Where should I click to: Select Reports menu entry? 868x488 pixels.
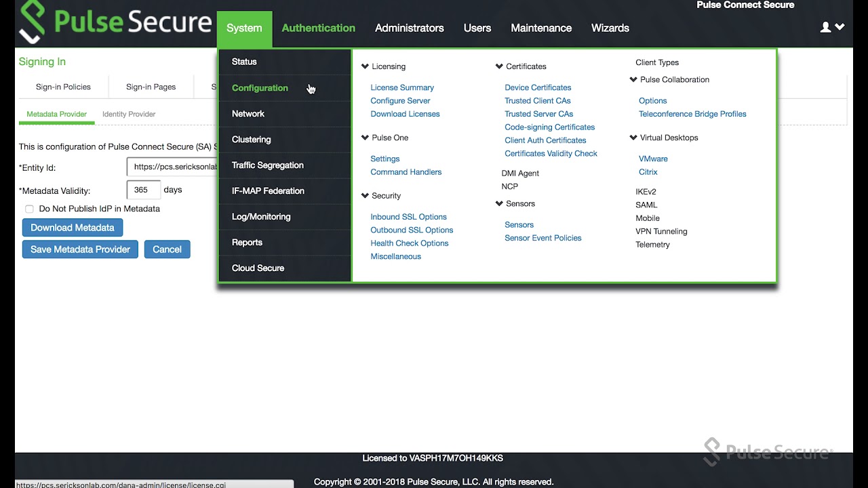(x=285, y=243)
